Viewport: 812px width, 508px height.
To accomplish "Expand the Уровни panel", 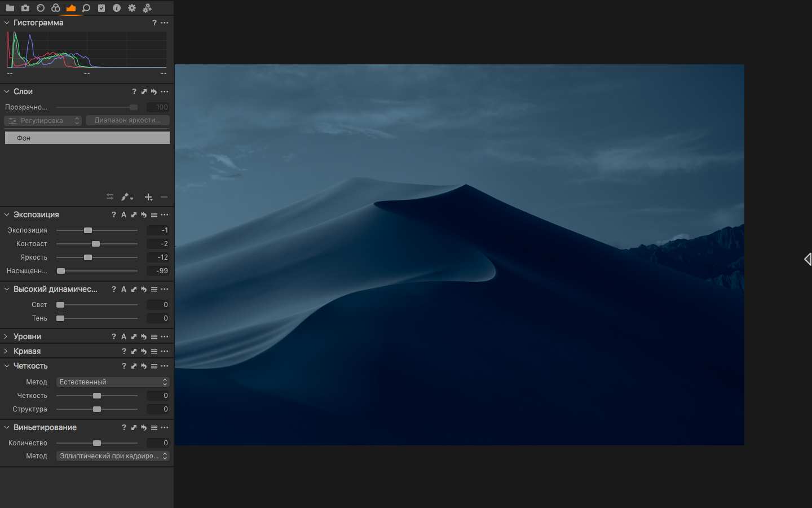I will (7, 336).
